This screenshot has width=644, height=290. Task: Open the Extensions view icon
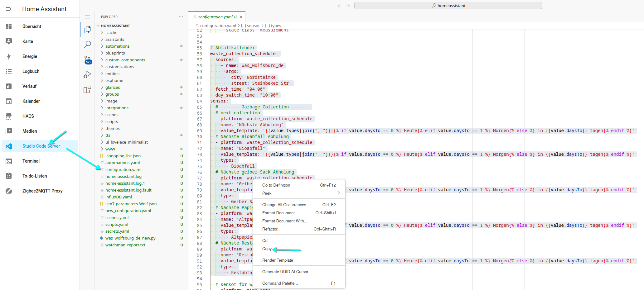[87, 89]
